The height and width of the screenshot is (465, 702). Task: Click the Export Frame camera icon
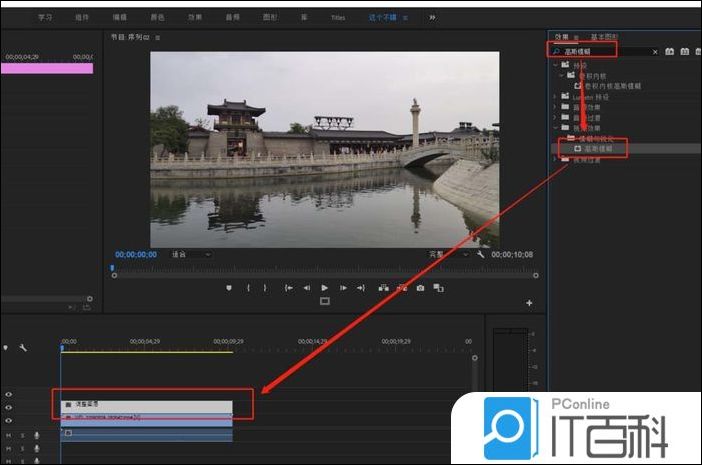[x=421, y=288]
